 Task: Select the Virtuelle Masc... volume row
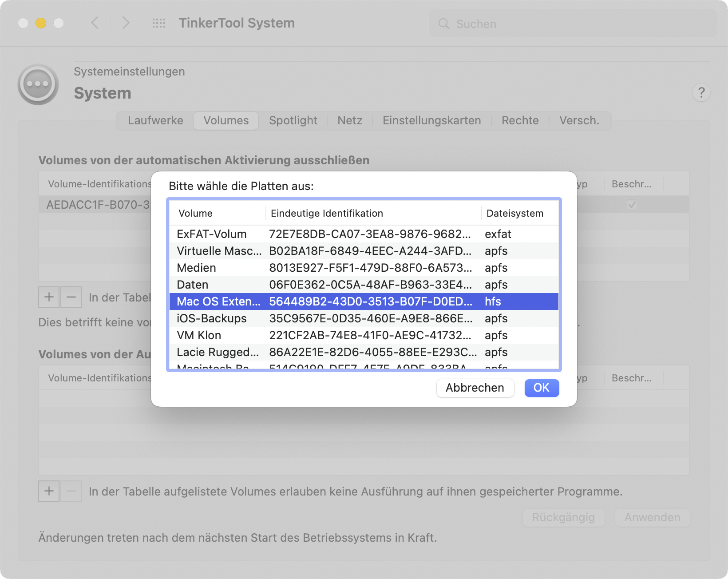pos(364,251)
